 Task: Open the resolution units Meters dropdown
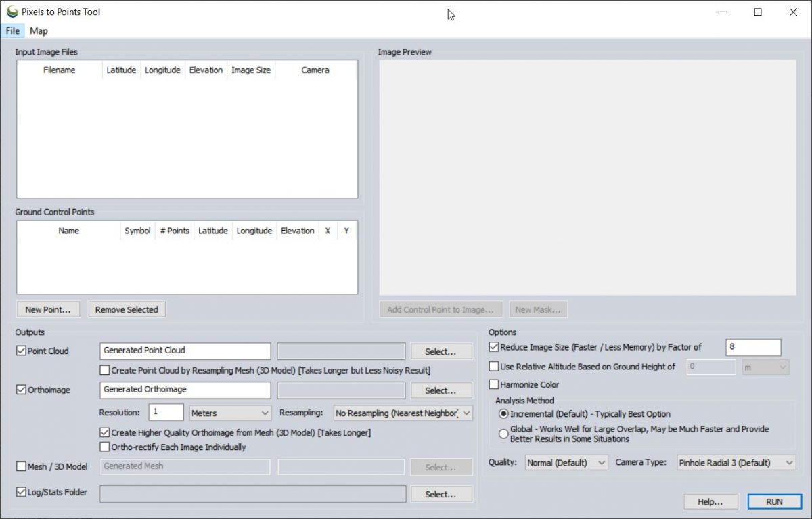pyautogui.click(x=230, y=413)
